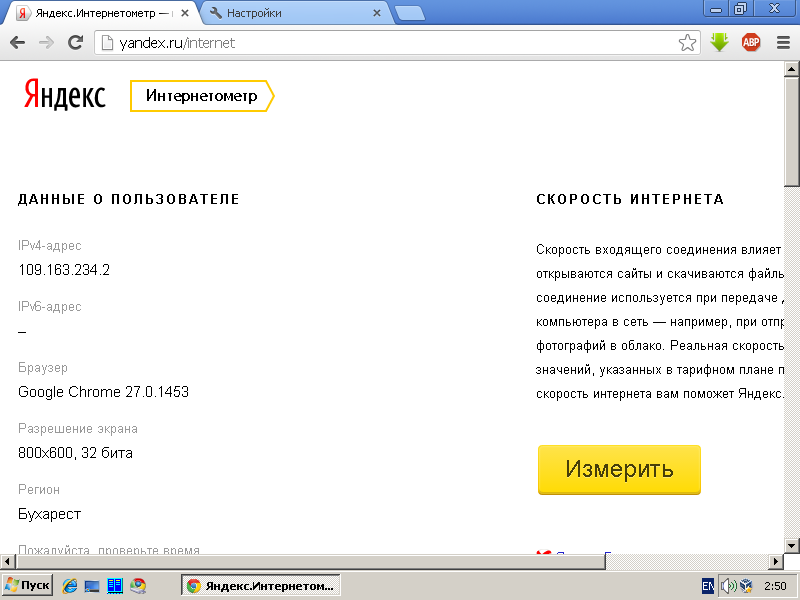Close the Яндекс.Интернетометр tab
This screenshot has width=800, height=600.
[185, 13]
